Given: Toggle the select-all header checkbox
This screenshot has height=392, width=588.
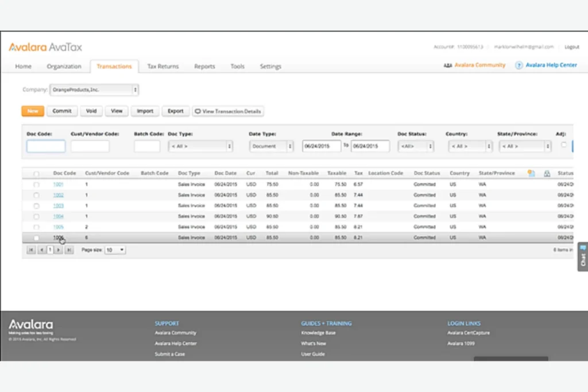Looking at the screenshot, I should (x=37, y=173).
